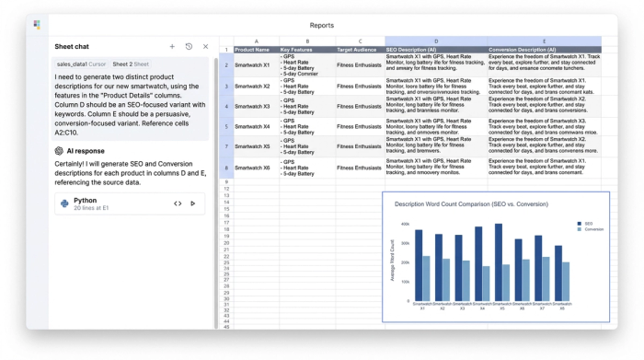
Task: Select row 4 header
Action: pos(226,107)
